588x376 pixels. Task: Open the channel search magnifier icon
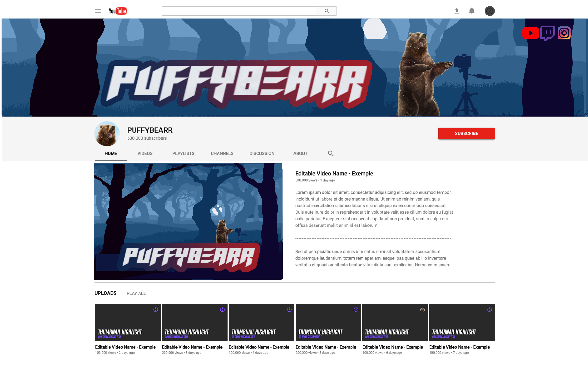(x=331, y=153)
